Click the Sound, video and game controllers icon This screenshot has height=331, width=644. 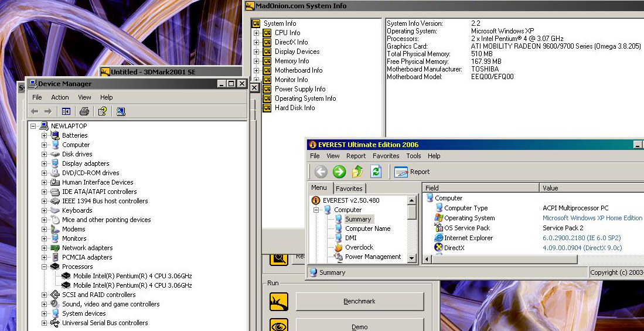click(x=55, y=304)
